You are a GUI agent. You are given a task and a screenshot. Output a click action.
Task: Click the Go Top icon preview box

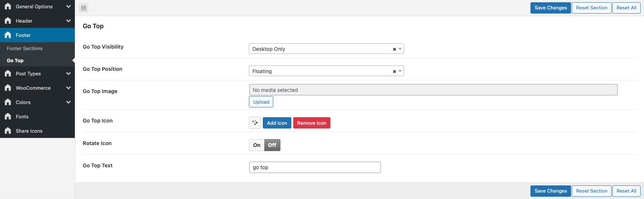point(255,123)
